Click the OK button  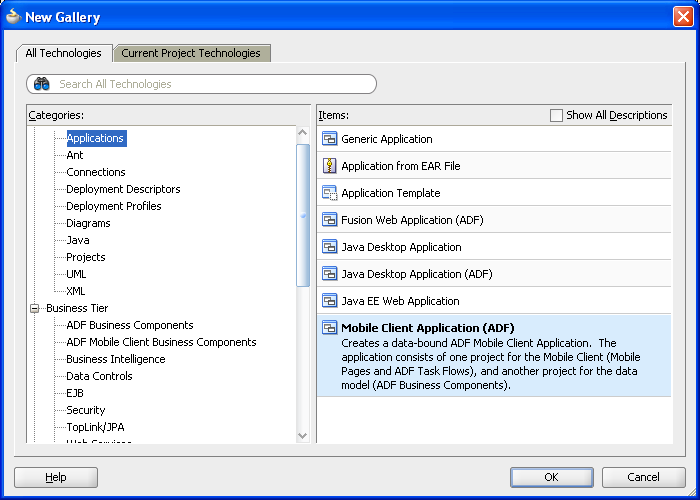[x=552, y=477]
